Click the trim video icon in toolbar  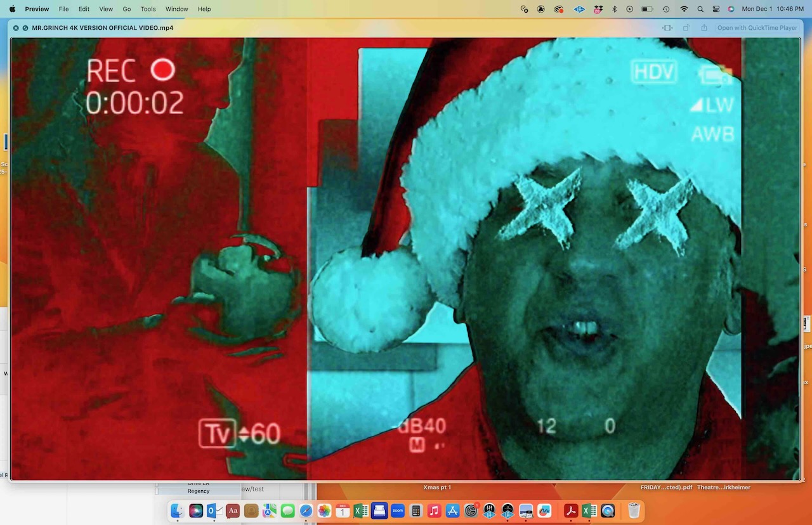pos(667,28)
